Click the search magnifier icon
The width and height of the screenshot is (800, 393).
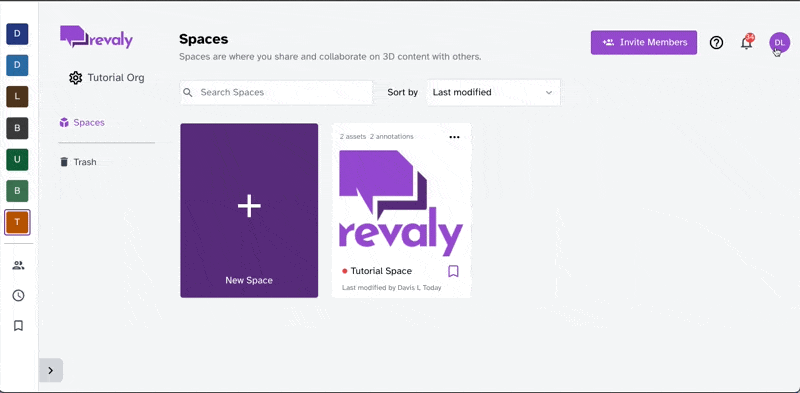click(x=188, y=92)
